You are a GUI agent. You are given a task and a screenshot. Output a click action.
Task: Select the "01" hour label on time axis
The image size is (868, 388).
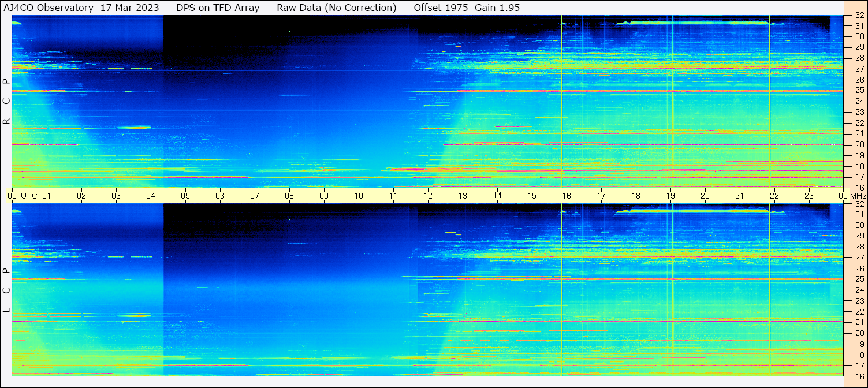[47, 196]
